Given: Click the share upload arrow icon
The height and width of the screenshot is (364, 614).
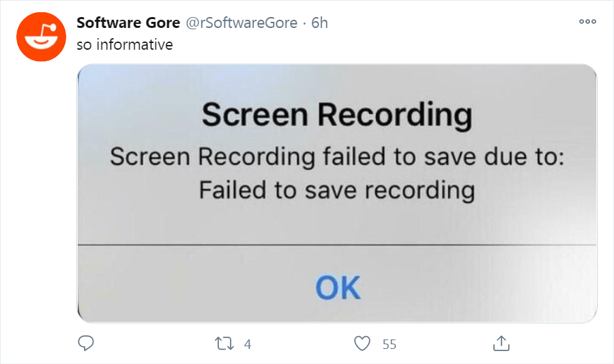Looking at the screenshot, I should pyautogui.click(x=501, y=344).
